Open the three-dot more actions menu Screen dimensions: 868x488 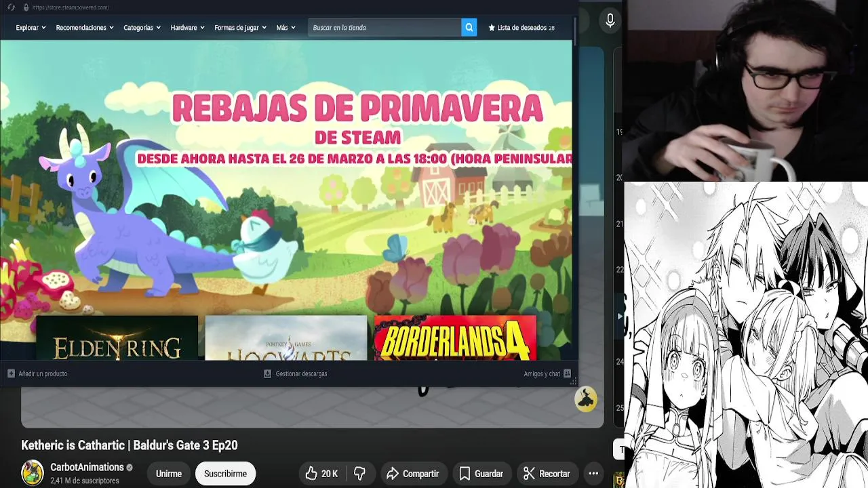click(x=593, y=474)
